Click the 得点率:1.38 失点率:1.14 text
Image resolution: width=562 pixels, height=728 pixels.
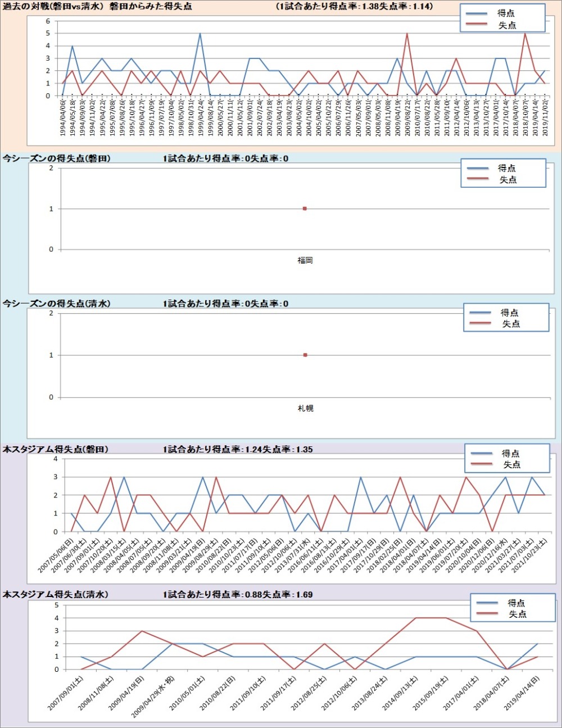point(355,6)
